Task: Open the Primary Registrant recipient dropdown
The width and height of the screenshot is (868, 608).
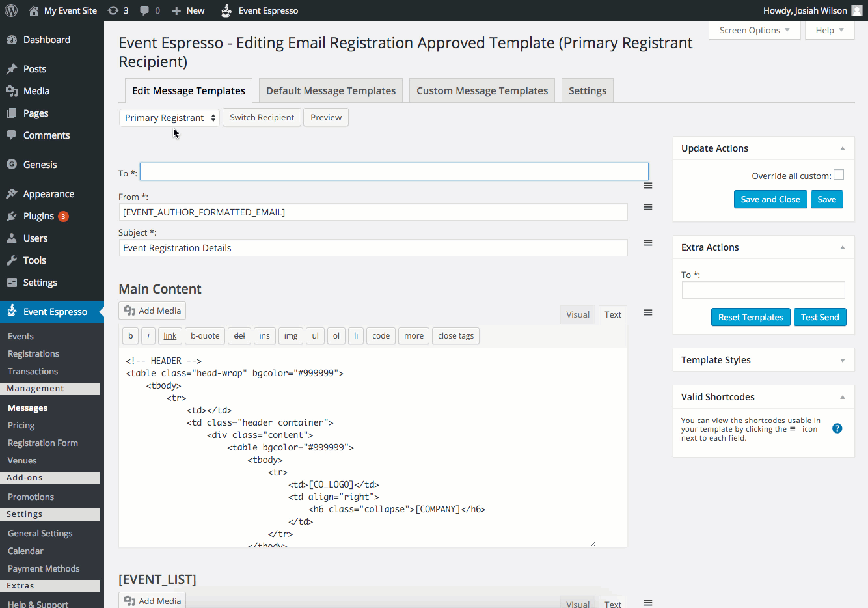Action: point(169,118)
